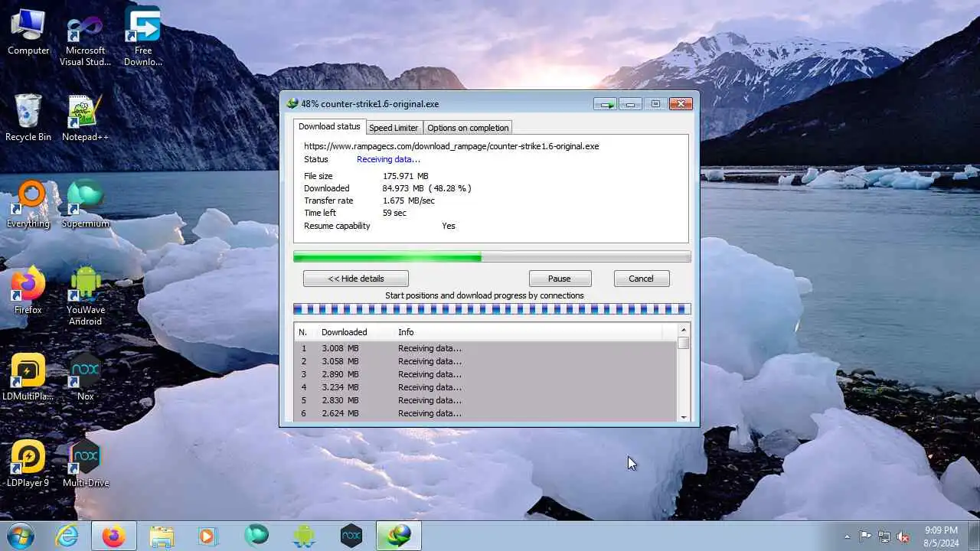Select connection row 6 with 2.624 MB
The height and width of the screenshot is (551, 980).
(486, 413)
